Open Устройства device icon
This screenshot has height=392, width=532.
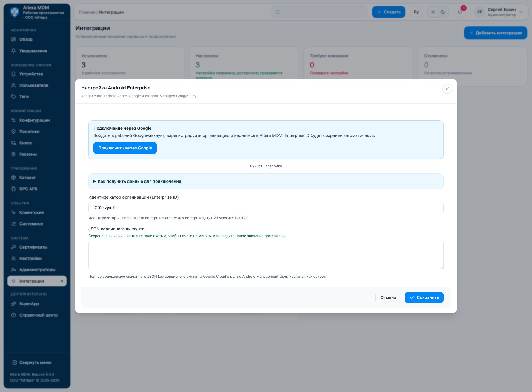click(13, 74)
